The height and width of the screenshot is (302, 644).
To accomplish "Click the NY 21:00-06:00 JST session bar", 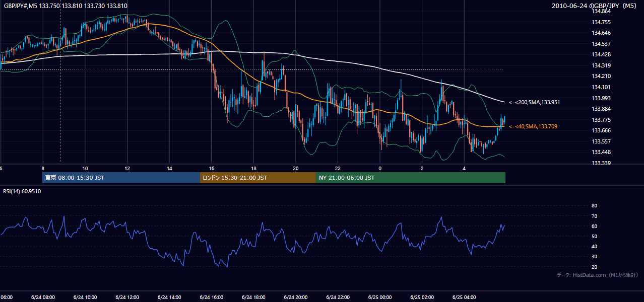I will tap(411, 178).
